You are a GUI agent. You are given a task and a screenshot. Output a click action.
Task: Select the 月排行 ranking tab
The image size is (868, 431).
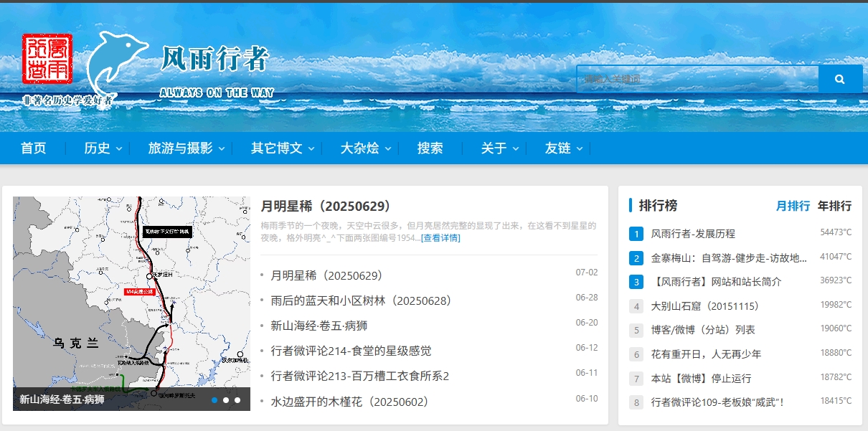pos(793,206)
